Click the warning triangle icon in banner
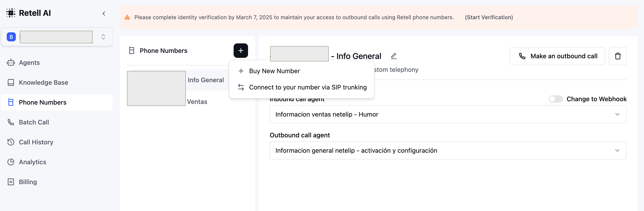644x211 pixels. pos(127,17)
